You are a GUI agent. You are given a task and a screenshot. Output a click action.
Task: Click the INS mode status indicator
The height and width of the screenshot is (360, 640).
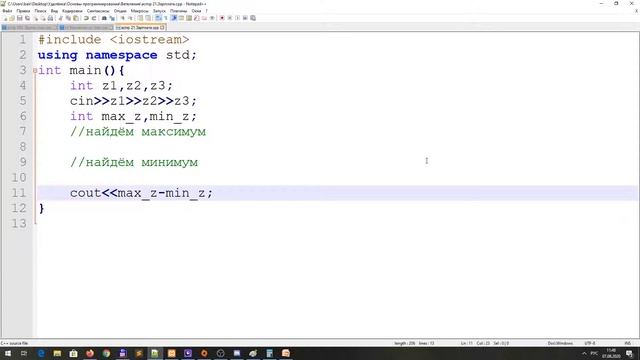tap(627, 343)
